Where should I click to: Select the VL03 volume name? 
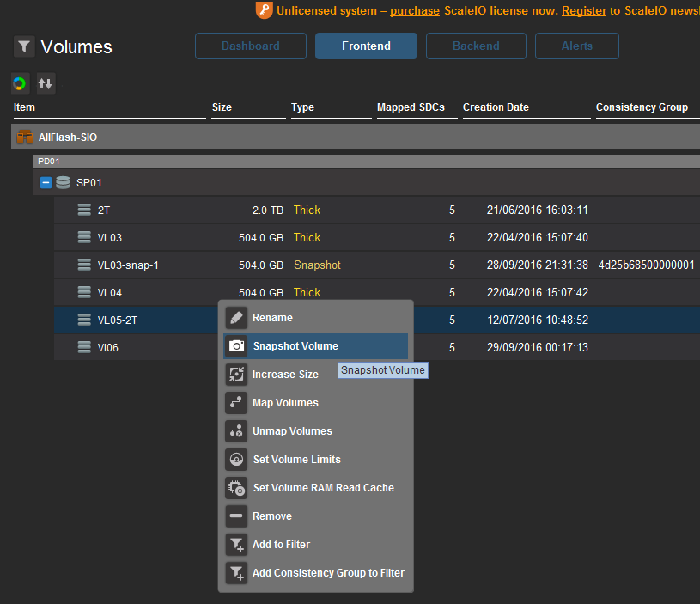pos(109,237)
